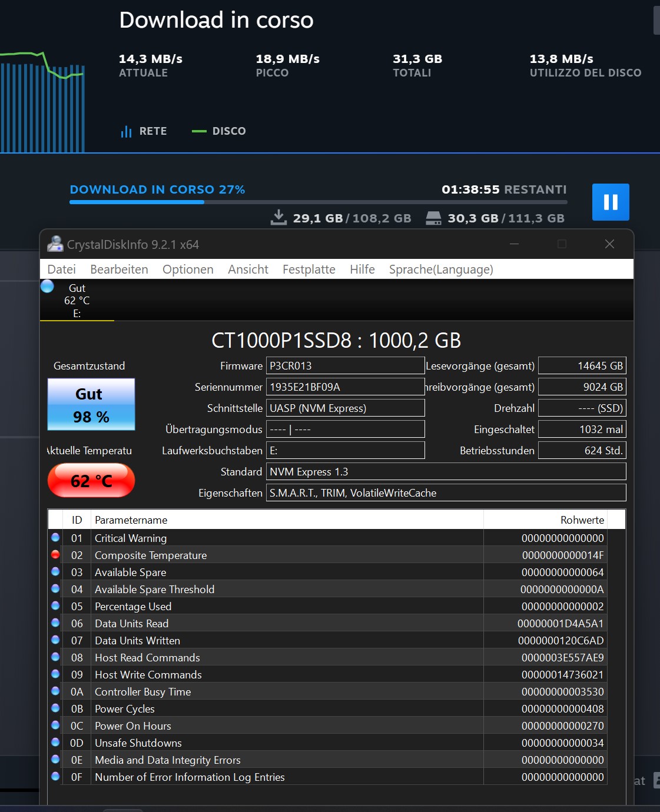Open the Bearbeiten menu
This screenshot has width=660, height=812.
coord(119,269)
